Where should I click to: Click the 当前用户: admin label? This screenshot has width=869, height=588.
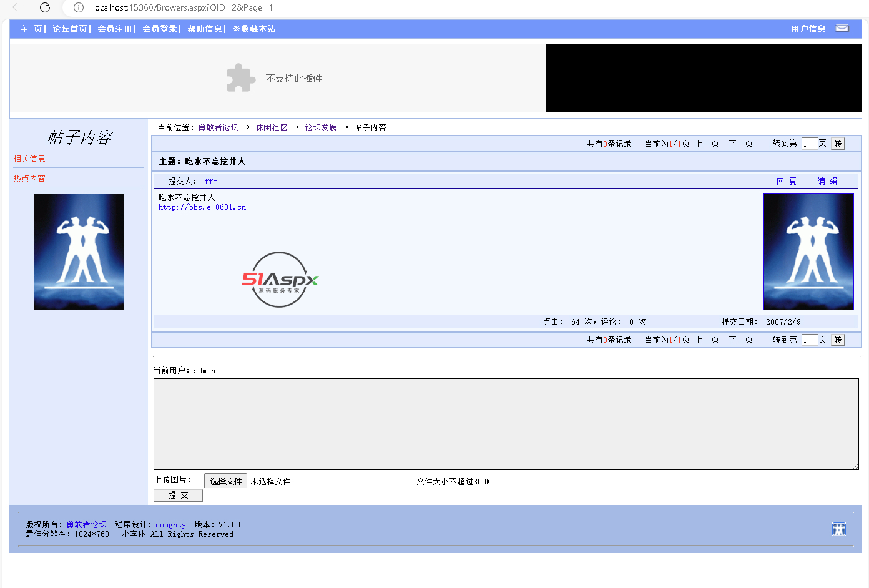pyautogui.click(x=185, y=371)
